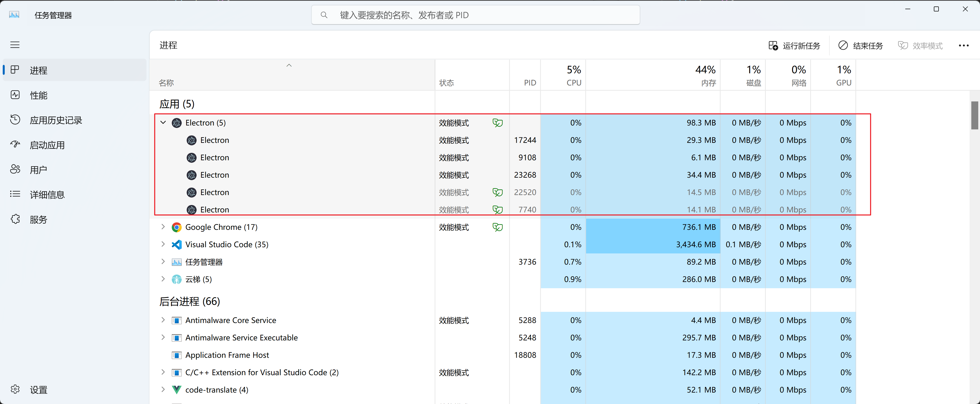Sort by the 磁盘 disk column header
This screenshot has height=404, width=980.
pos(743,75)
